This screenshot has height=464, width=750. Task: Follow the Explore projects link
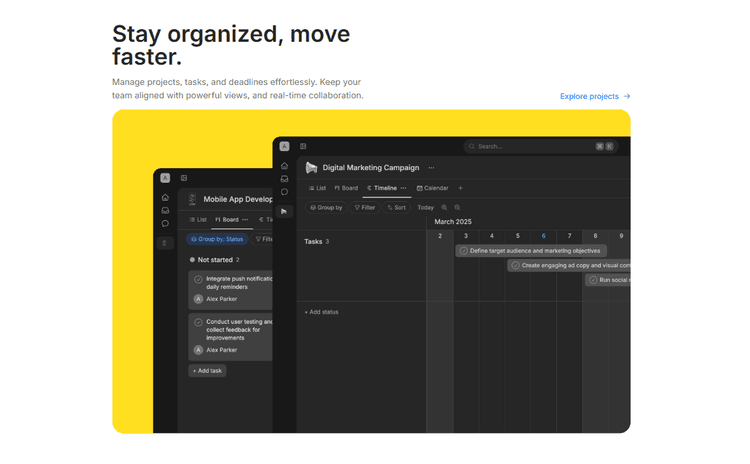click(x=594, y=96)
